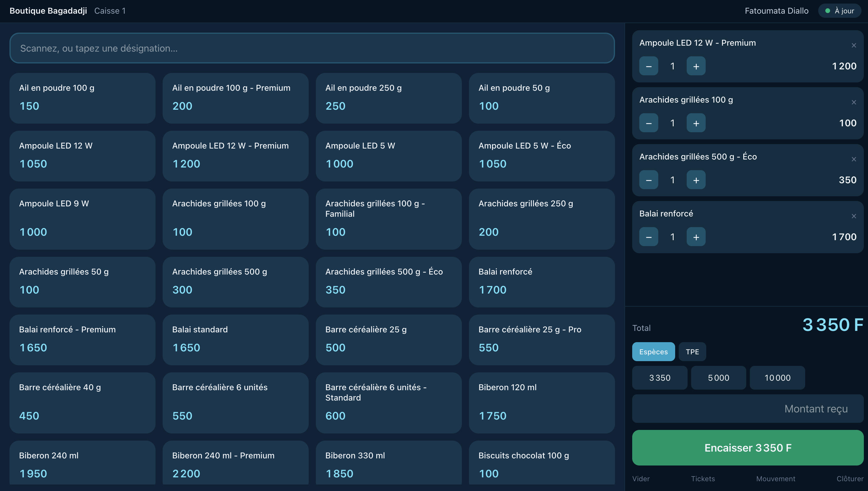This screenshot has height=491, width=868.
Task: Remove Arachides grillées 100 g from cart
Action: [x=853, y=103]
